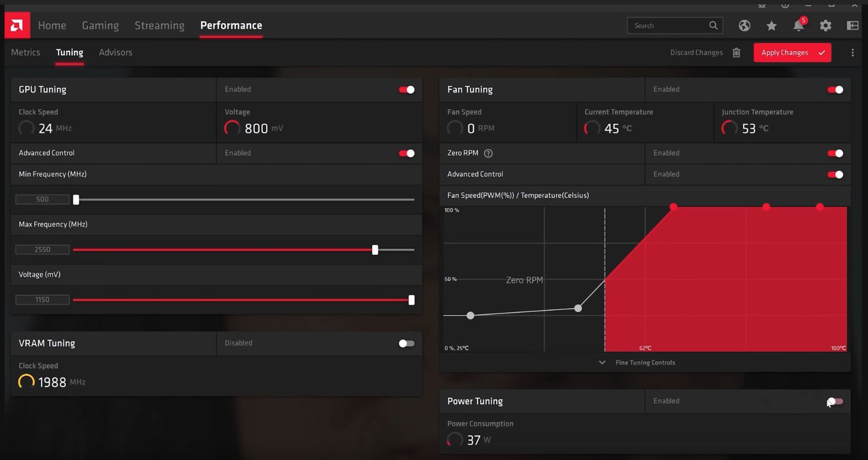Image resolution: width=868 pixels, height=460 pixels.
Task: Click the Power Consumption gauge icon
Action: (455, 440)
